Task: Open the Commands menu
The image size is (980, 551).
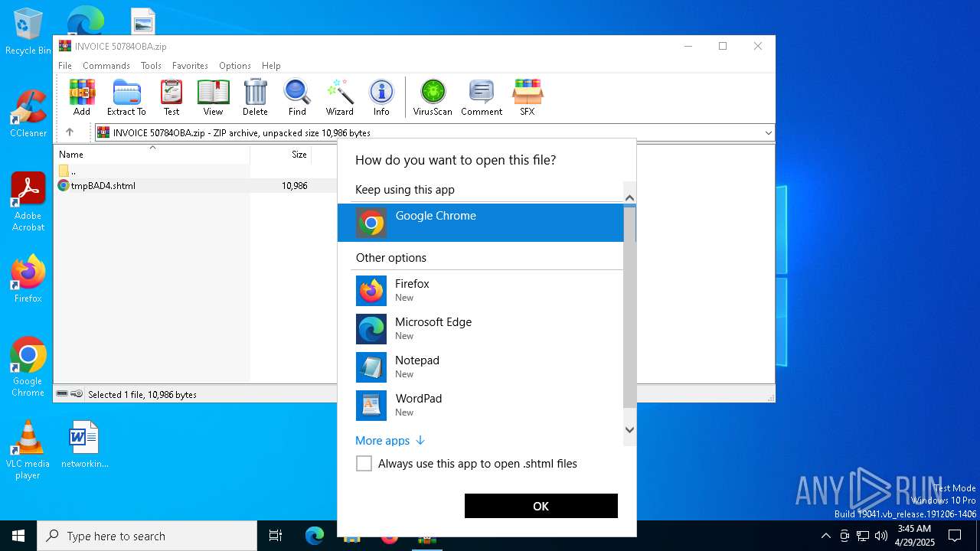Action: 106,66
